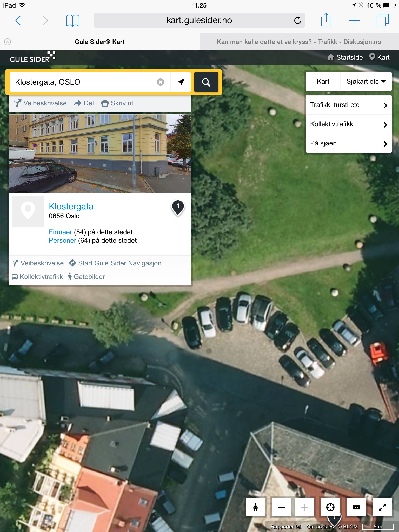Zoom in with the plus button

(x=304, y=507)
